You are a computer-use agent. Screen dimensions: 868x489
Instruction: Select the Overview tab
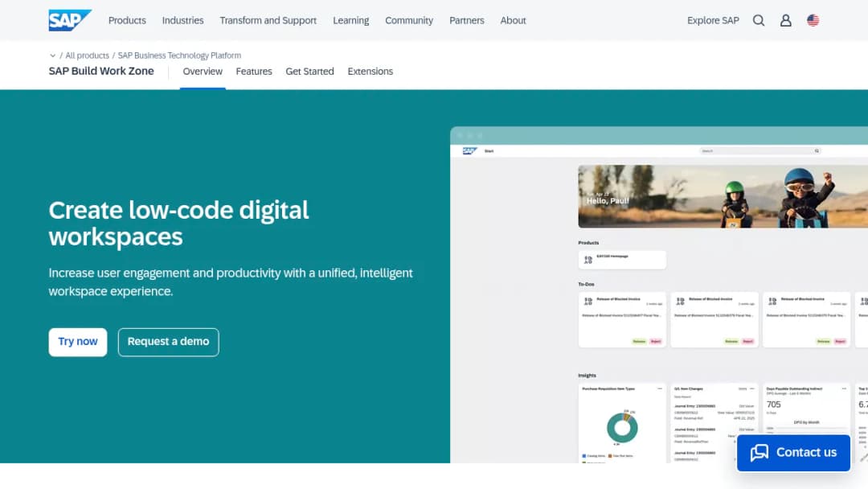tap(203, 72)
